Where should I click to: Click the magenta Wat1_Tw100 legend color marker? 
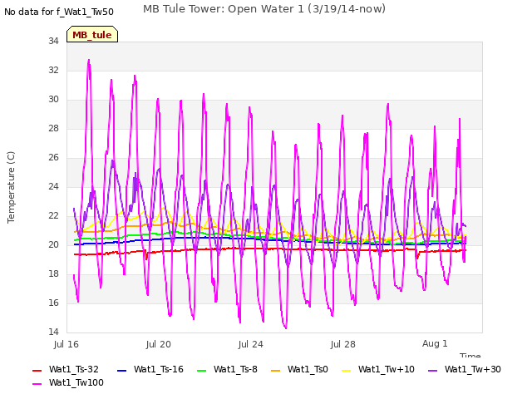[x=37, y=384]
